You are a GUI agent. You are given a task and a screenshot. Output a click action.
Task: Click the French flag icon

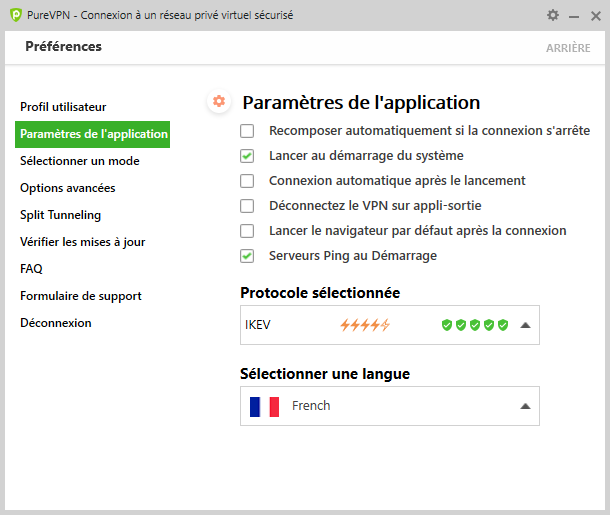[264, 406]
